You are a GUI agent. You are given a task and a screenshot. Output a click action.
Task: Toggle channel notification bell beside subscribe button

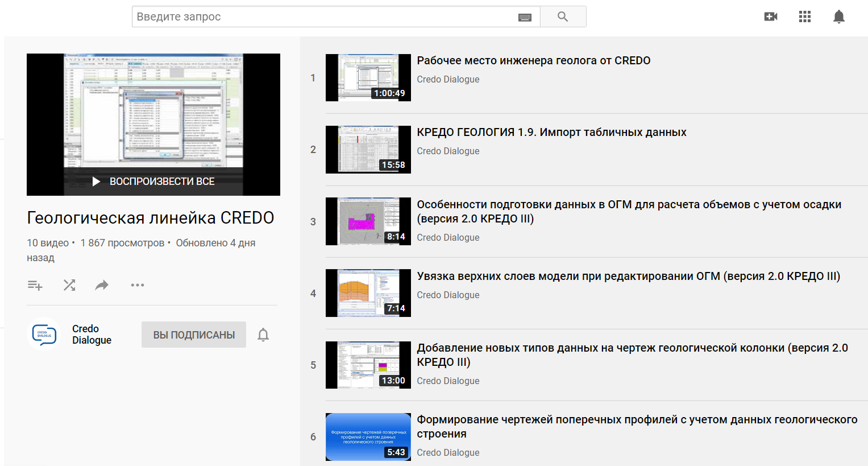(x=263, y=335)
